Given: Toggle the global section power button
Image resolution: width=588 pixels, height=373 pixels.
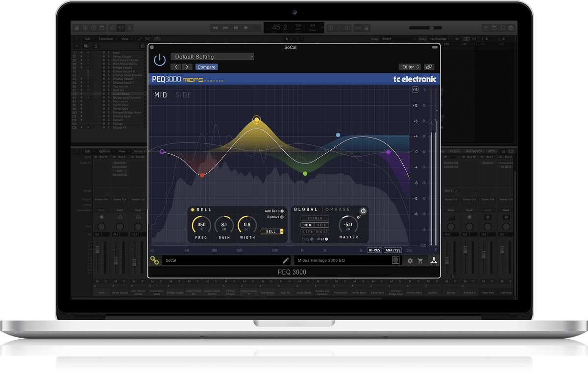Looking at the screenshot, I should tap(363, 211).
